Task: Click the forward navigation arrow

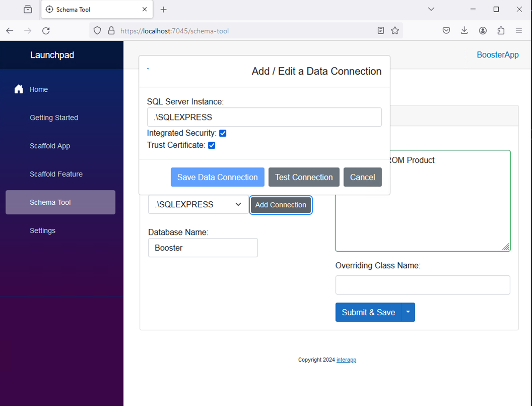Action: [28, 31]
